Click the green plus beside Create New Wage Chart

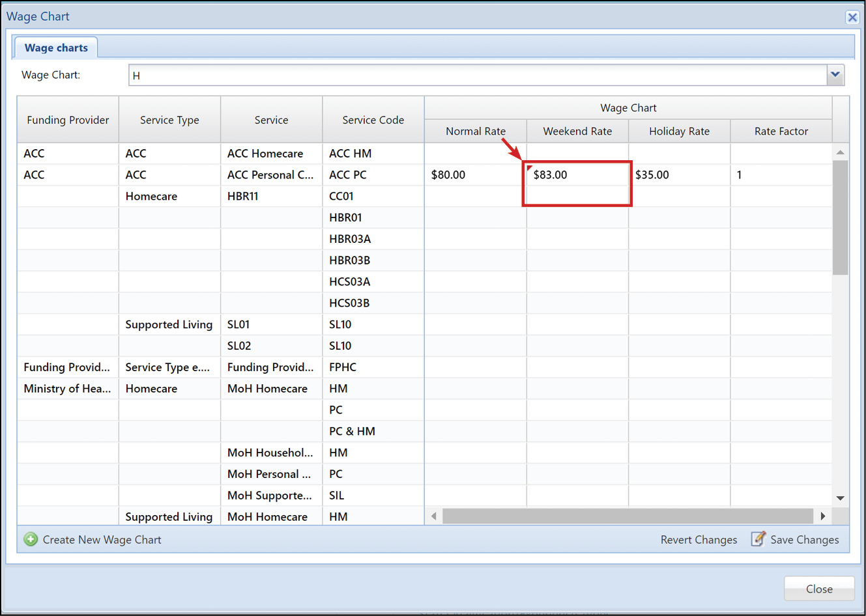[31, 539]
